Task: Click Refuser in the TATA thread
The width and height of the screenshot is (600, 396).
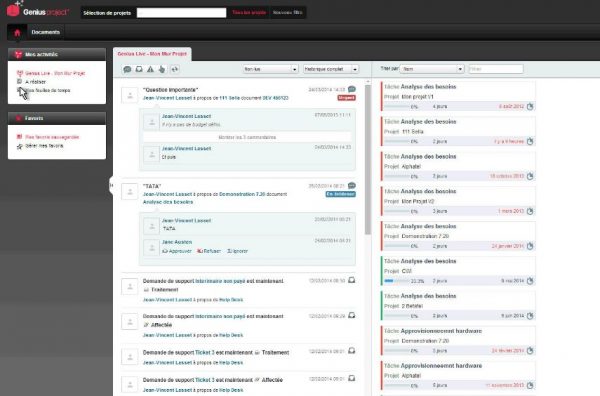Action: [x=209, y=251]
